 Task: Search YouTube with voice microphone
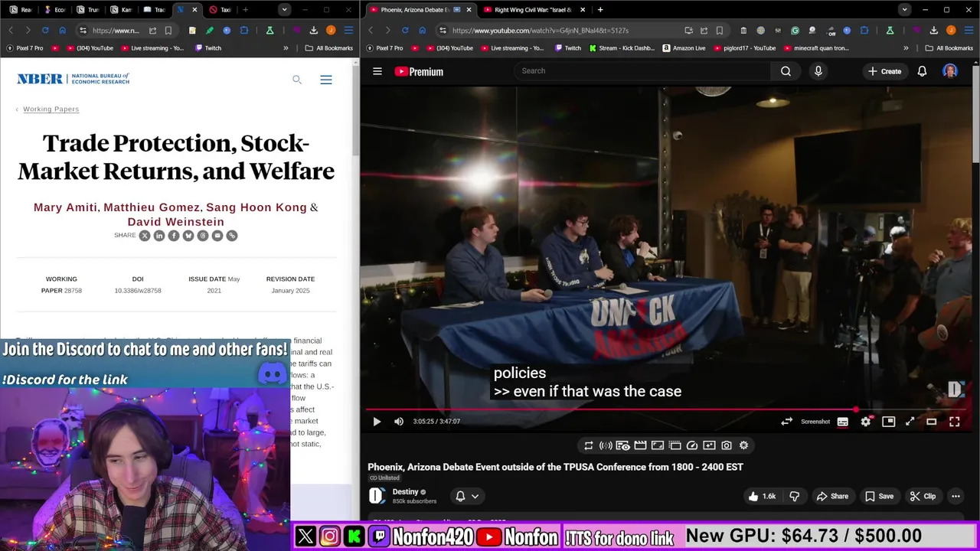(x=818, y=71)
